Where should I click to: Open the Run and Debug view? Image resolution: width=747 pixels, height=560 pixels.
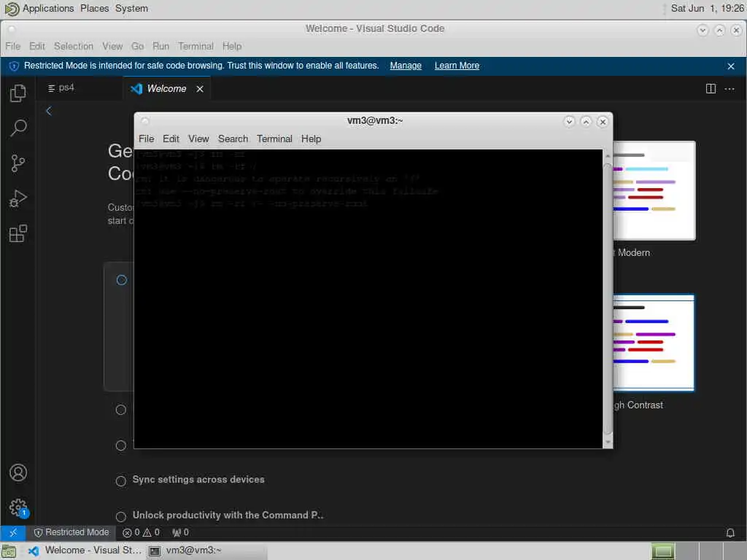[18, 198]
